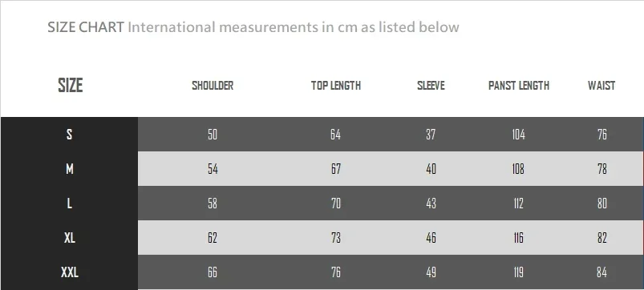The width and height of the screenshot is (644, 290).
Task: Click pants length value 104 for size S
Action: [x=518, y=134]
